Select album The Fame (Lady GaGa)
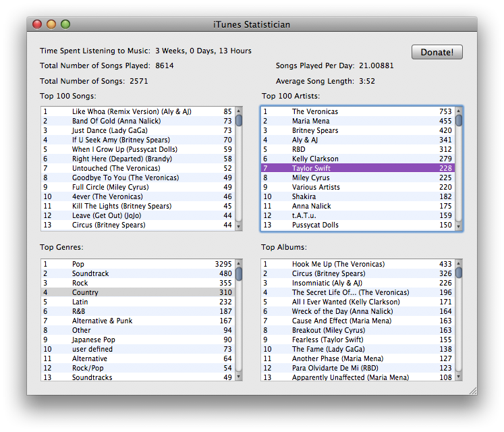Image resolution: width=504 pixels, height=432 pixels. click(358, 349)
